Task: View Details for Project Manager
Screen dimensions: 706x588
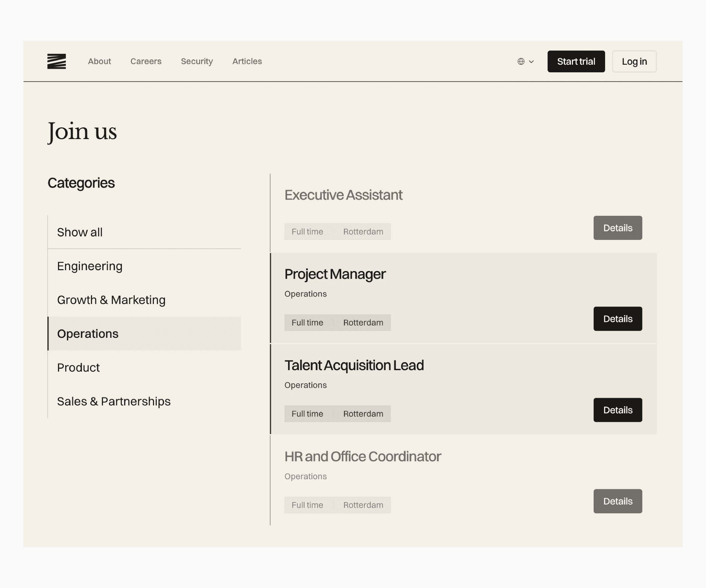Action: pyautogui.click(x=617, y=318)
